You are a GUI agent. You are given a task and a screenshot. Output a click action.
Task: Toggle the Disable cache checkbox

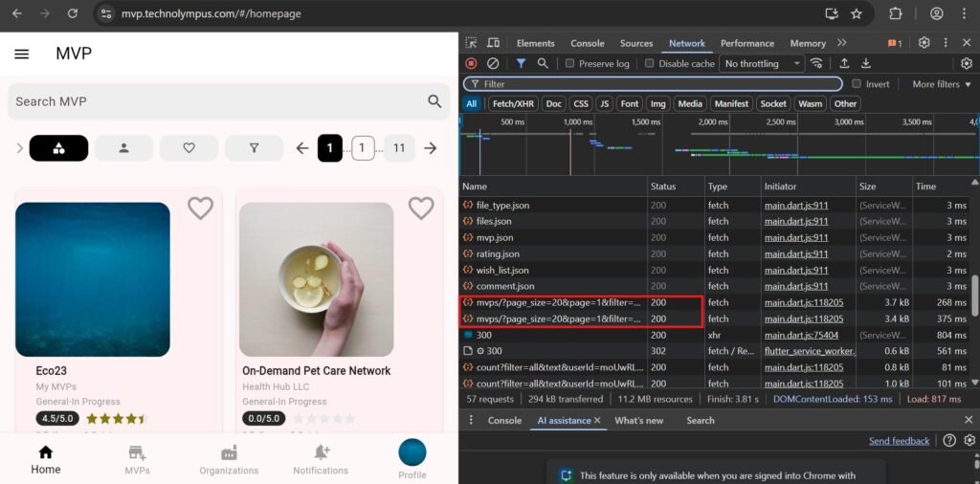[650, 63]
